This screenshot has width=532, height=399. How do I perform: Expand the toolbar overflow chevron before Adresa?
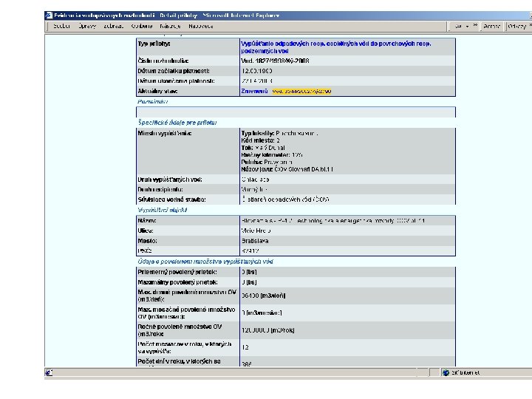(x=475, y=25)
